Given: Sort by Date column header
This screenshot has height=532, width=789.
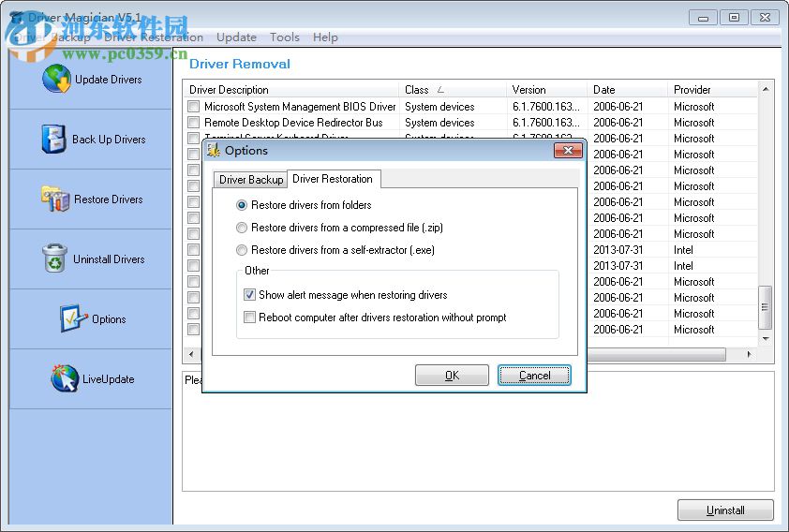Looking at the screenshot, I should (628, 90).
